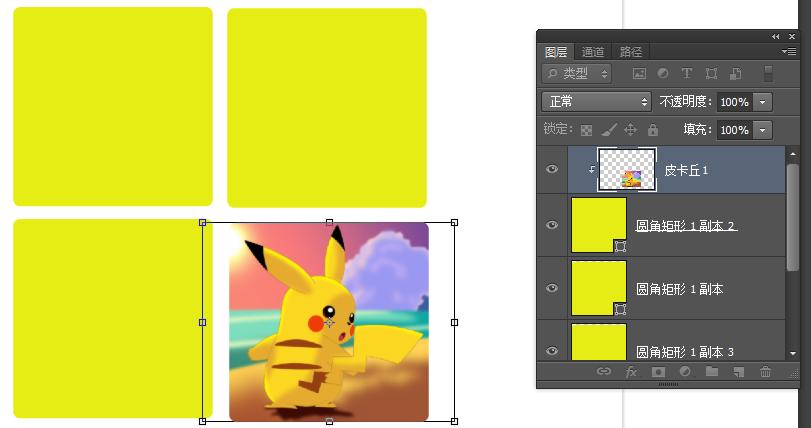Delete layer with trash icon
This screenshot has width=811, height=428.
click(x=765, y=371)
